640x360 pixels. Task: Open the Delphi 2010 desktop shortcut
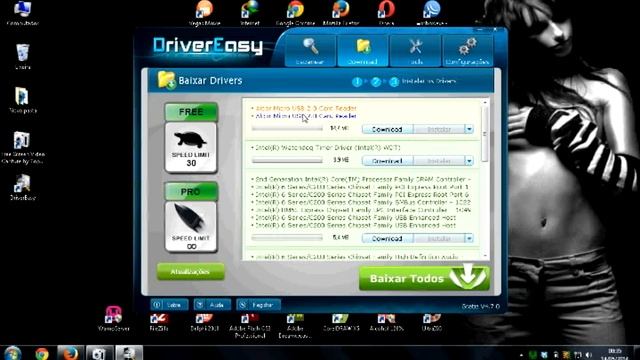tap(204, 322)
